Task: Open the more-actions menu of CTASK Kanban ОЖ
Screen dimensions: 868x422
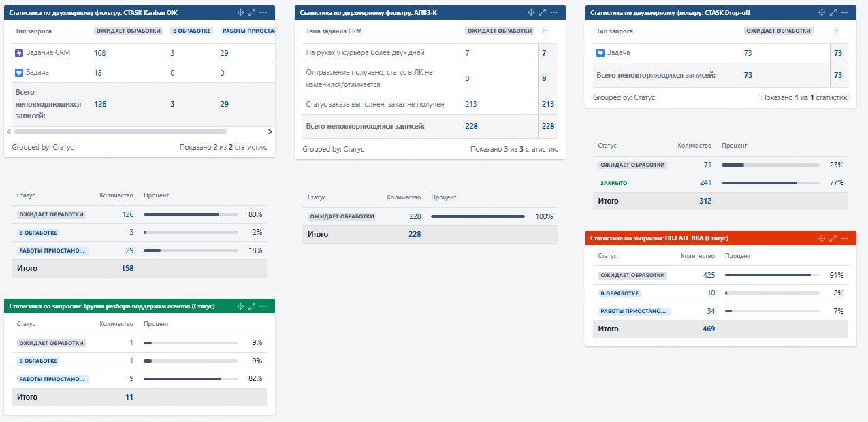Action: tap(263, 13)
